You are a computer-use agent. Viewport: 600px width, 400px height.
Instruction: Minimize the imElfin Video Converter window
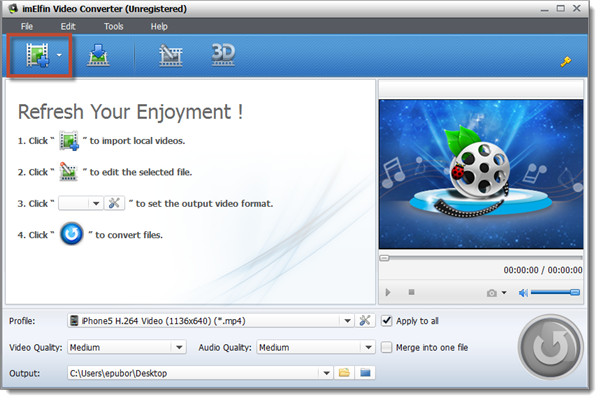(x=544, y=9)
